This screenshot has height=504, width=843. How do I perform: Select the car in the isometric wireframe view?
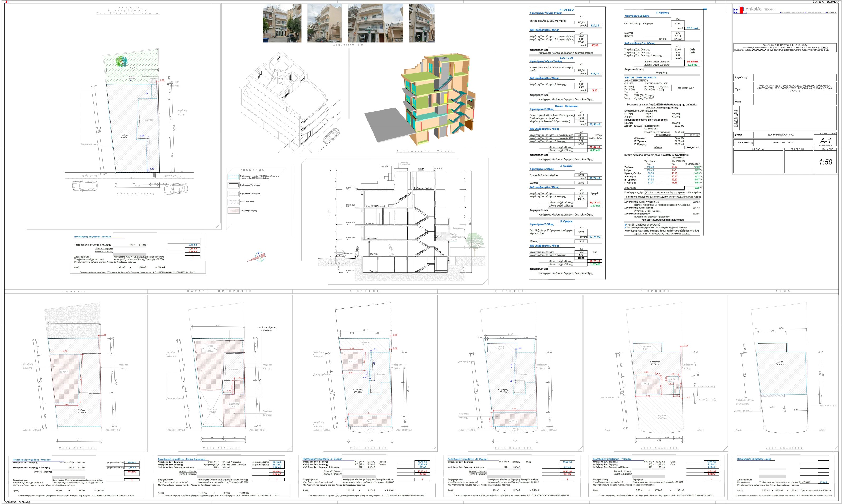331,136
